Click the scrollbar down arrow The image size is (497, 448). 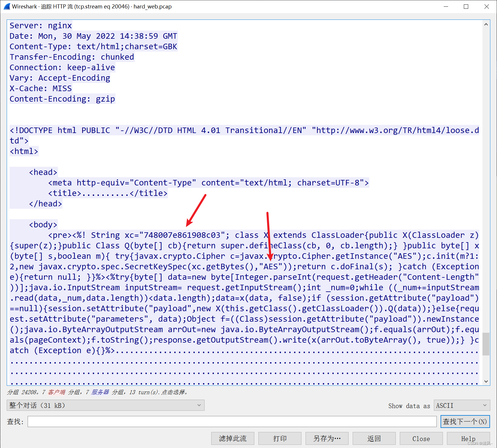486,381
